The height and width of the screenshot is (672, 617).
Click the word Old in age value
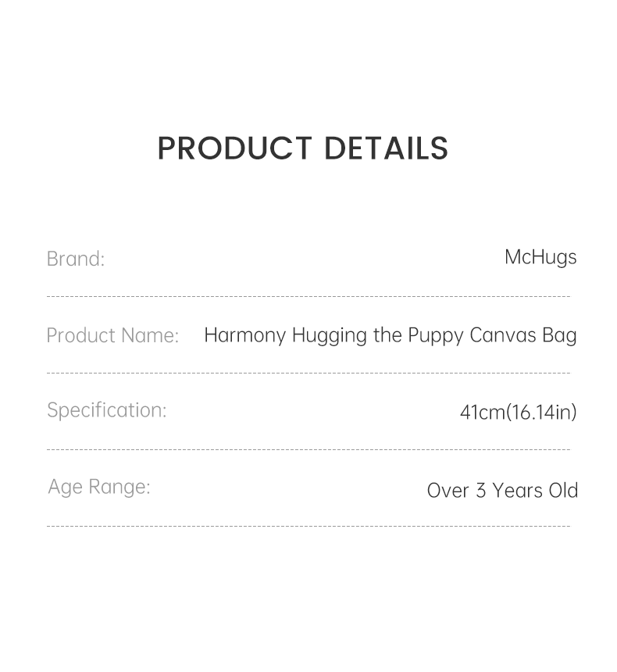pos(562,491)
